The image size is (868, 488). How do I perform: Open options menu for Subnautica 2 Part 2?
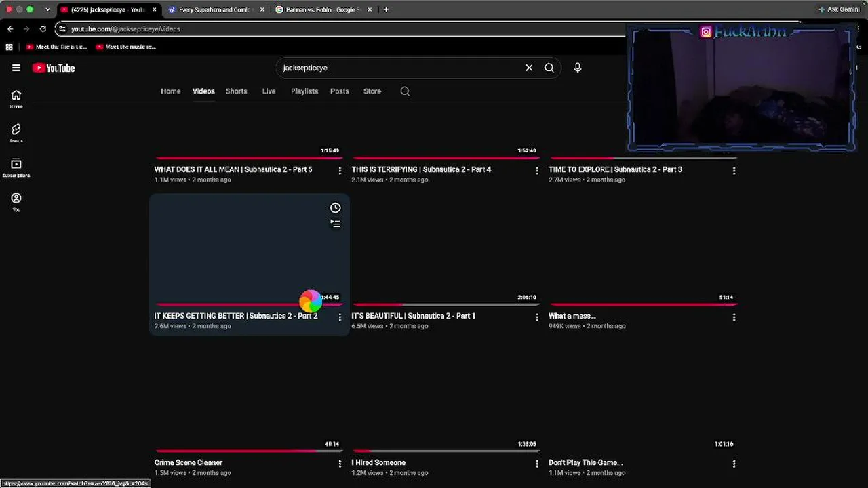(340, 317)
